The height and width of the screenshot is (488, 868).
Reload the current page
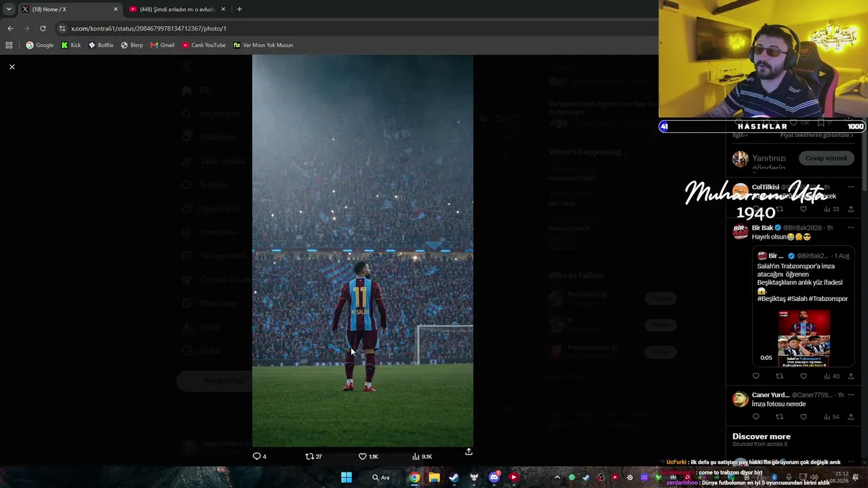(43, 28)
